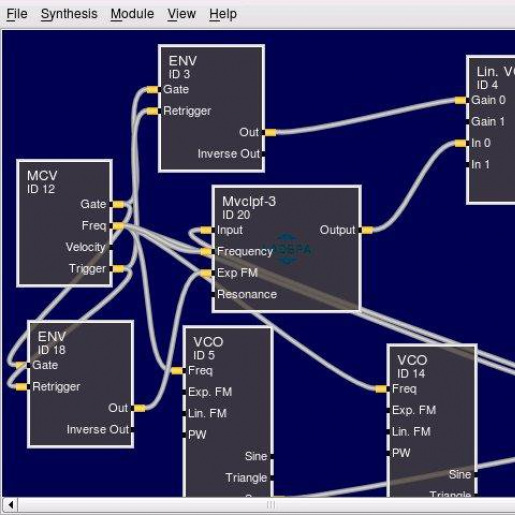515x515 pixels.
Task: Click the Gain 1 port on Lin. VCA ID 4
Action: (x=468, y=122)
